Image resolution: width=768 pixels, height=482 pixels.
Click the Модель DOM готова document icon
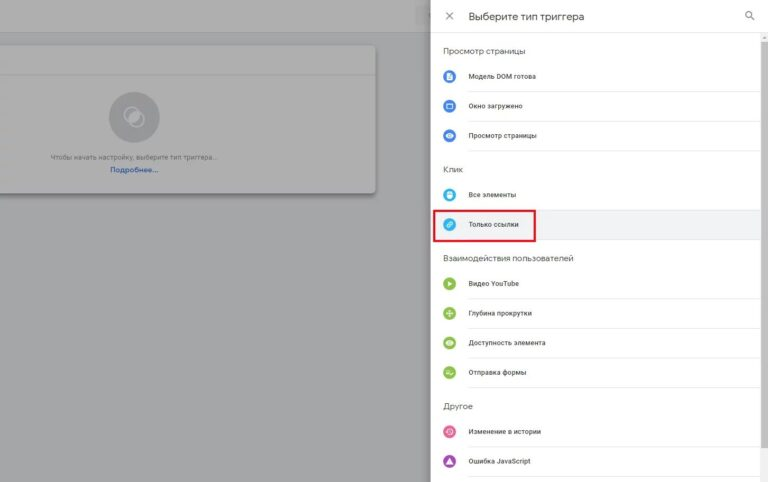click(x=450, y=77)
